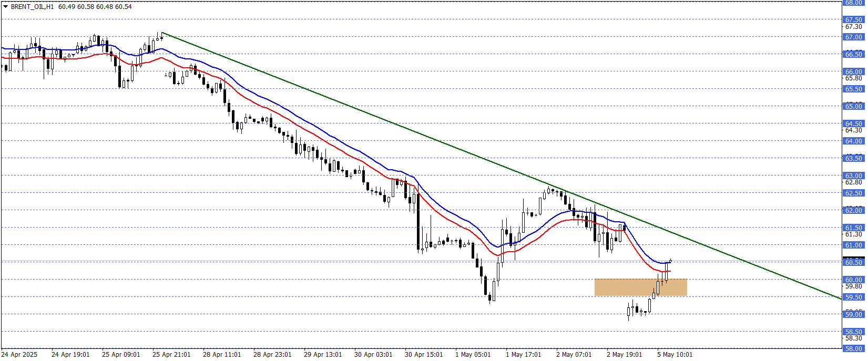Click the 24 Apr 2025 date label
The image size is (868, 361).
click(x=19, y=355)
